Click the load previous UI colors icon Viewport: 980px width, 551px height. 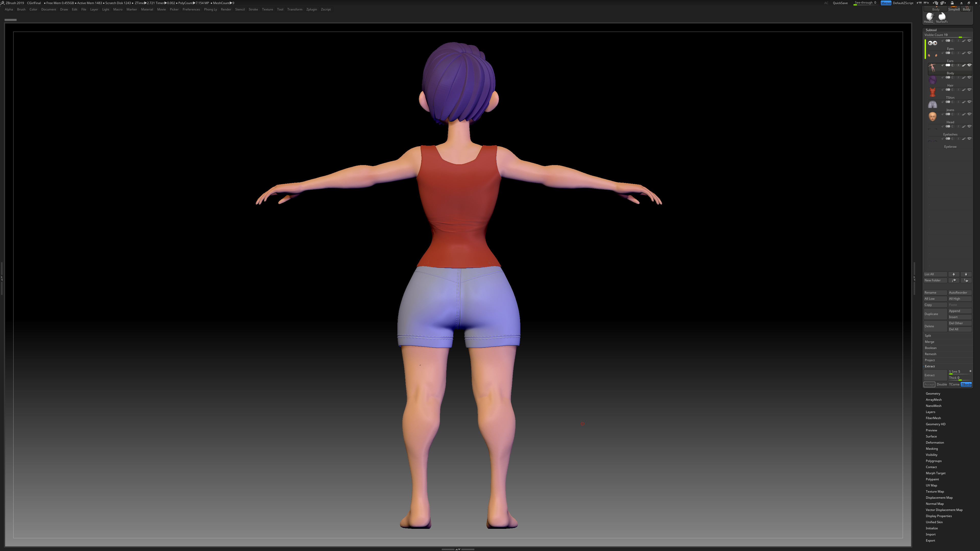coord(919,3)
